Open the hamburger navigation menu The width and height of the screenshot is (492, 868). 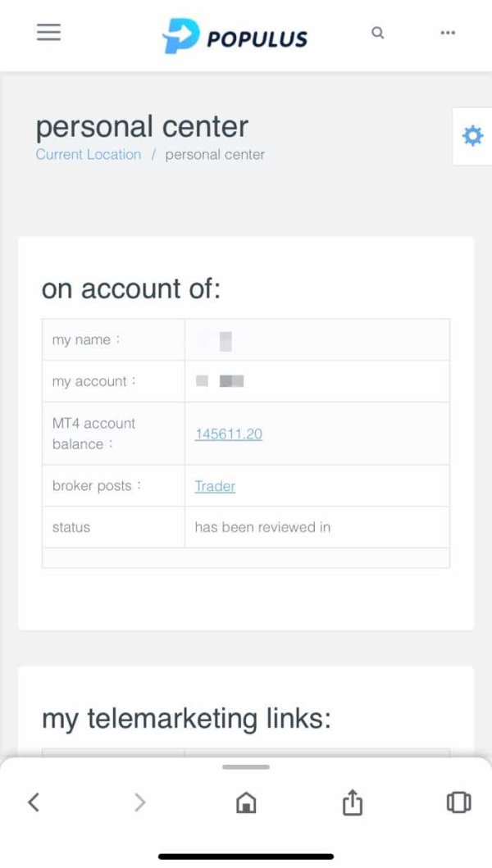point(48,33)
